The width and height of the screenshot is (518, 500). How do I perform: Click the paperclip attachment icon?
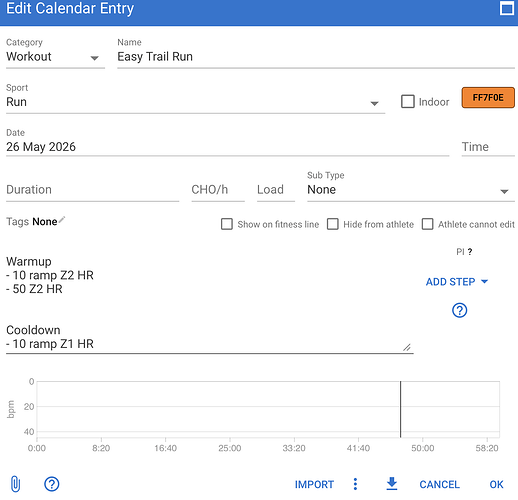pos(15,484)
